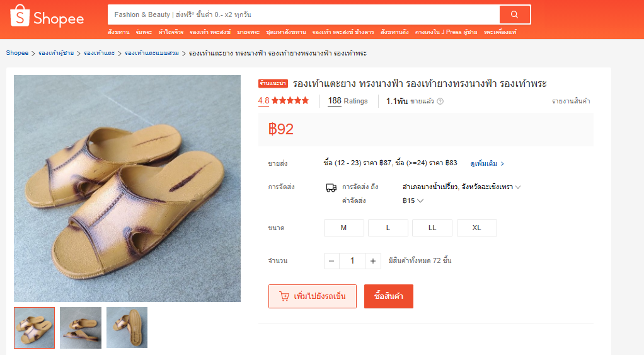
Task: Open the รองเท้าผู้ชาย breadcrumb category
Action: pyautogui.click(x=56, y=53)
